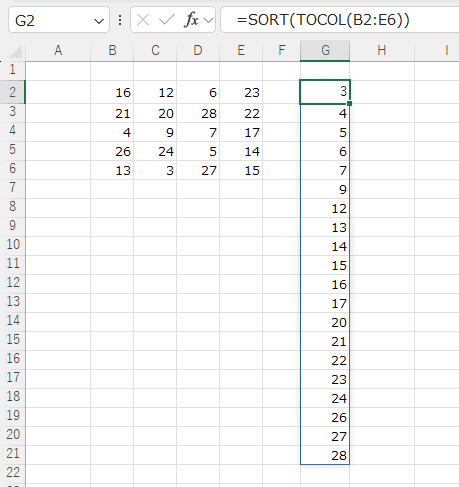Screen dimensions: 459x487
Task: Expand the dropdown next to fx
Action: (208, 21)
